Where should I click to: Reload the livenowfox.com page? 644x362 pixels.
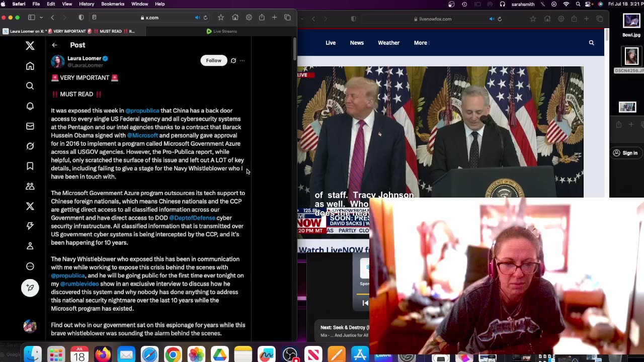pyautogui.click(x=500, y=19)
